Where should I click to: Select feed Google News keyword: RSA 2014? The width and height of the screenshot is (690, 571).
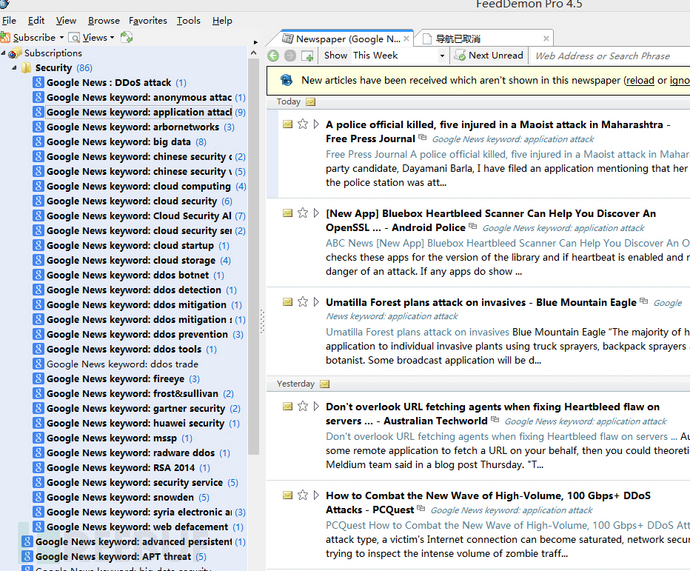[121, 468]
